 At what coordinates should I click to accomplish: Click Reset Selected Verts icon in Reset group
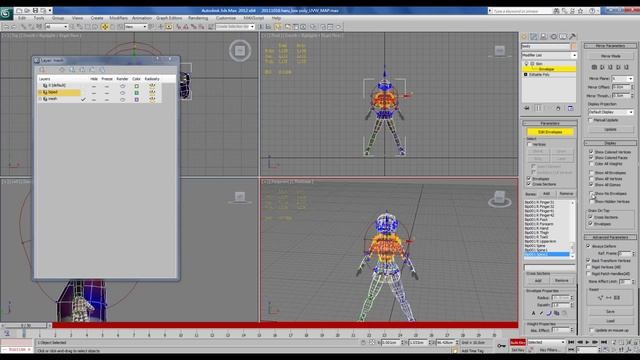(600, 298)
